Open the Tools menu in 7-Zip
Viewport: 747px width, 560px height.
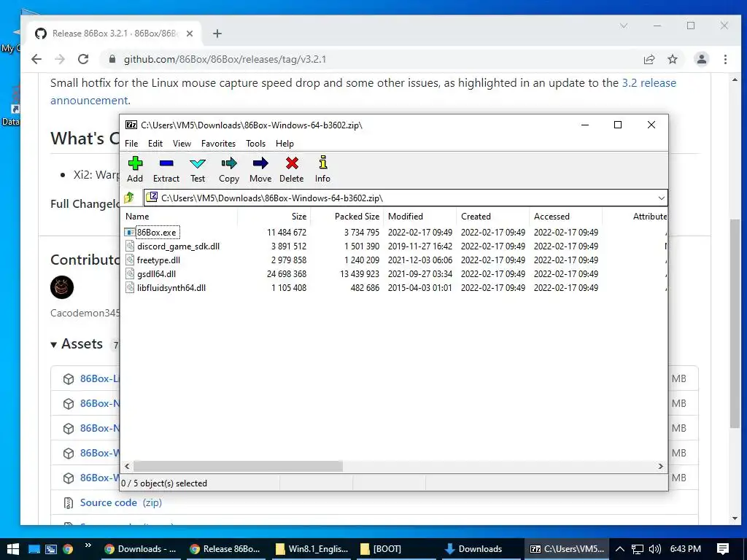(x=256, y=144)
